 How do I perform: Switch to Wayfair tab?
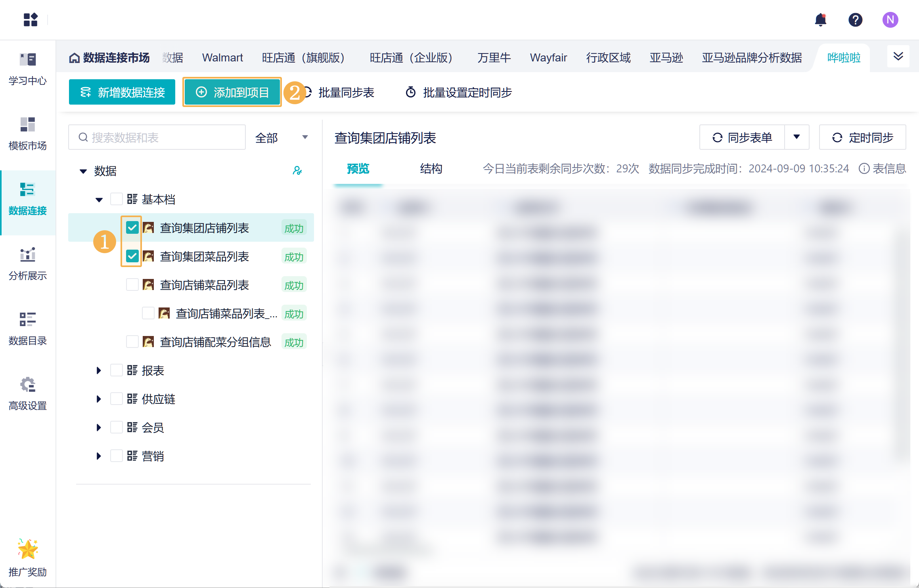[549, 58]
